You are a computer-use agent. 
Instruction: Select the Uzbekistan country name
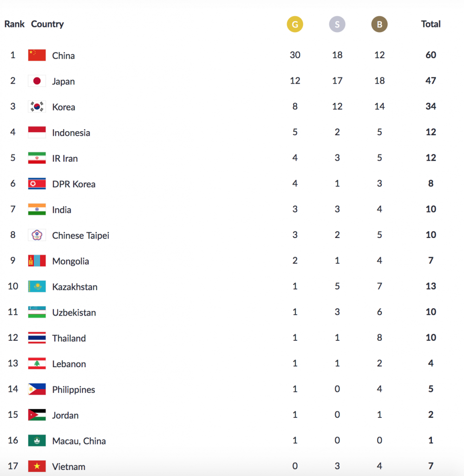74,312
